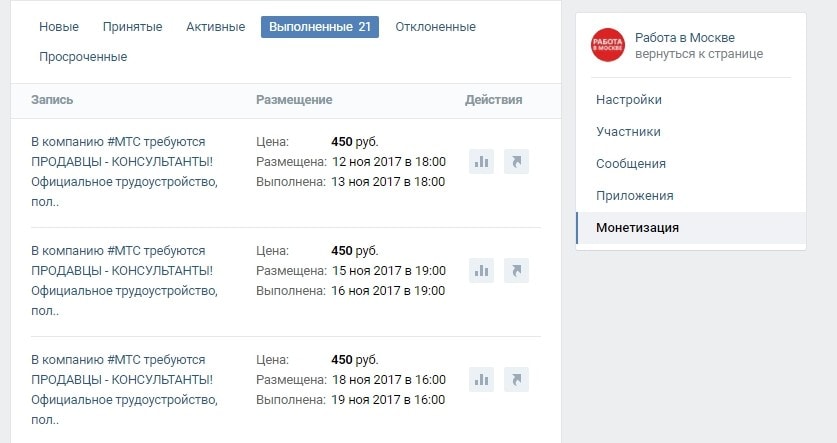
Task: Open the Активные tab
Action: pos(215,27)
